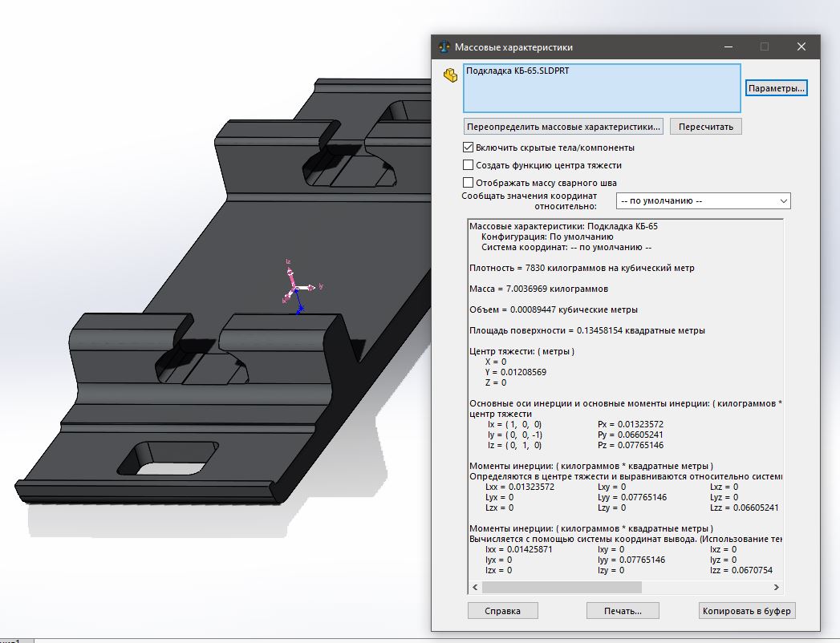The width and height of the screenshot is (840, 643).
Task: Click the Конфигурация: По умолчанию line
Action: pos(547,237)
